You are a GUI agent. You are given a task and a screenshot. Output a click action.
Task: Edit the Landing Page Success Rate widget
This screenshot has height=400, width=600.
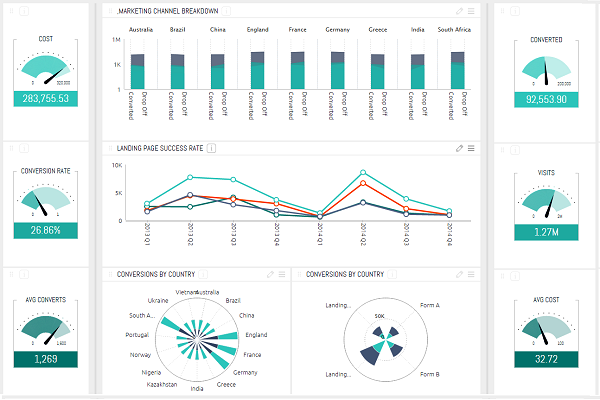point(459,148)
